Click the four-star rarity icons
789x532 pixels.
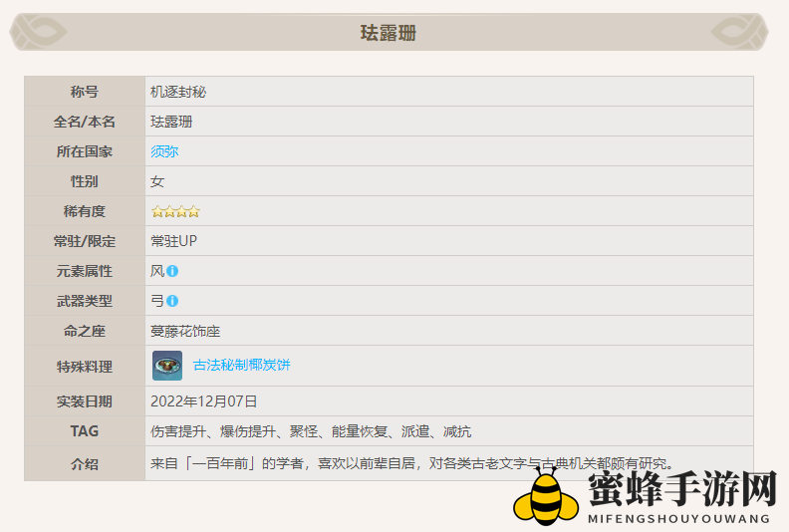[x=175, y=211]
